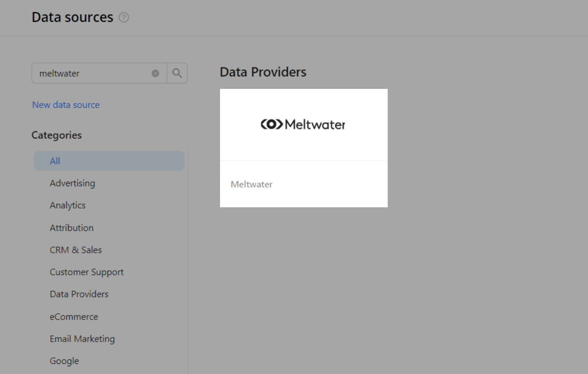Clear the meltwater search term
This screenshot has width=588, height=374.
[155, 73]
